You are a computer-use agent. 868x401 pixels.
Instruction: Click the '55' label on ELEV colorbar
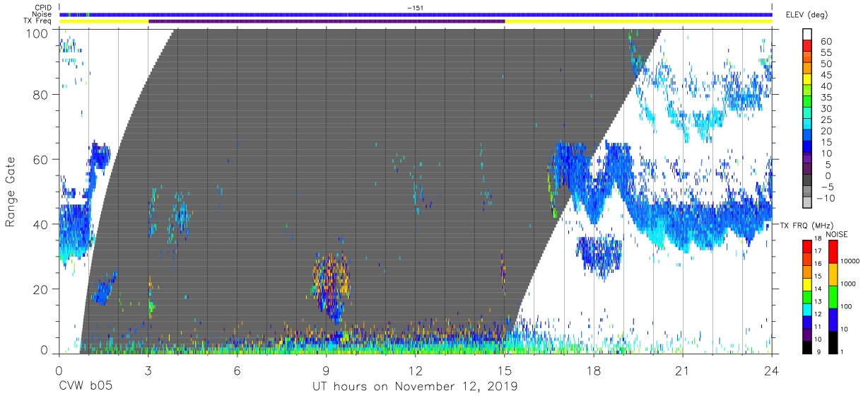(826, 53)
